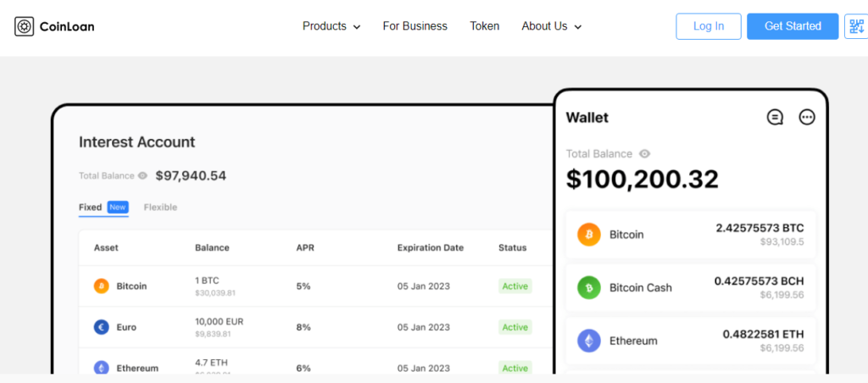Click the $100,200.32 wallet balance

point(643,179)
